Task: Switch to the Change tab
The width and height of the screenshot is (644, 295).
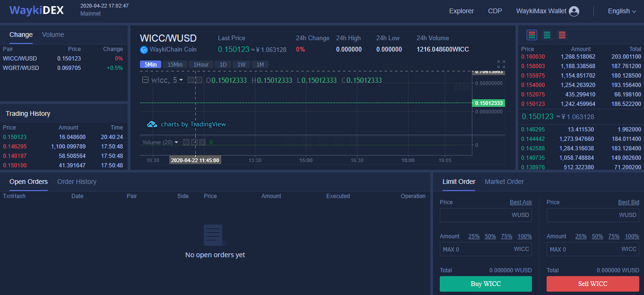Action: (21, 35)
